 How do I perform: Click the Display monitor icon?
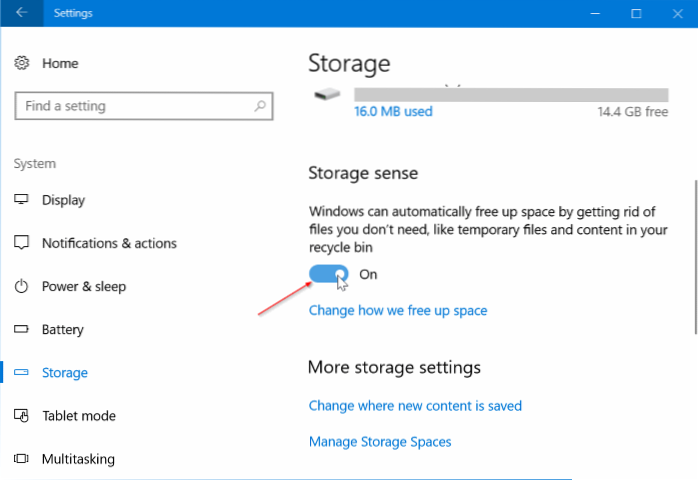click(x=22, y=200)
